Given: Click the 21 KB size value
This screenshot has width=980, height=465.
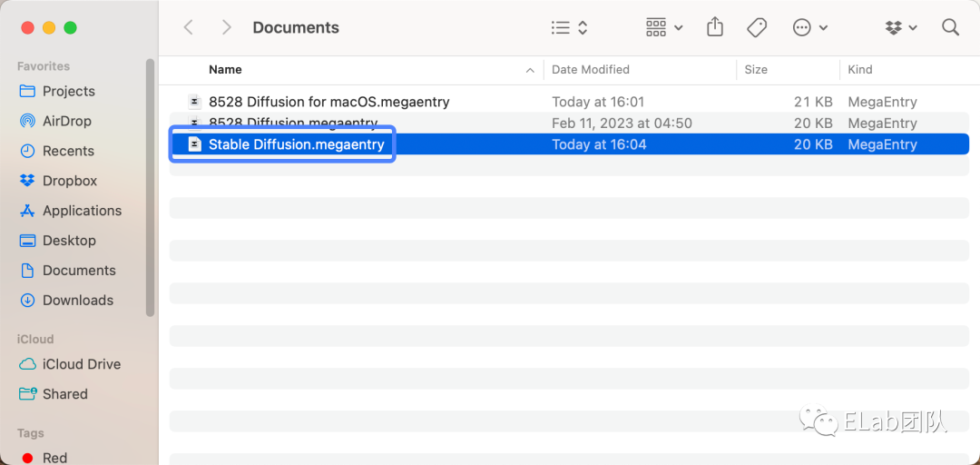Looking at the screenshot, I should pos(813,102).
